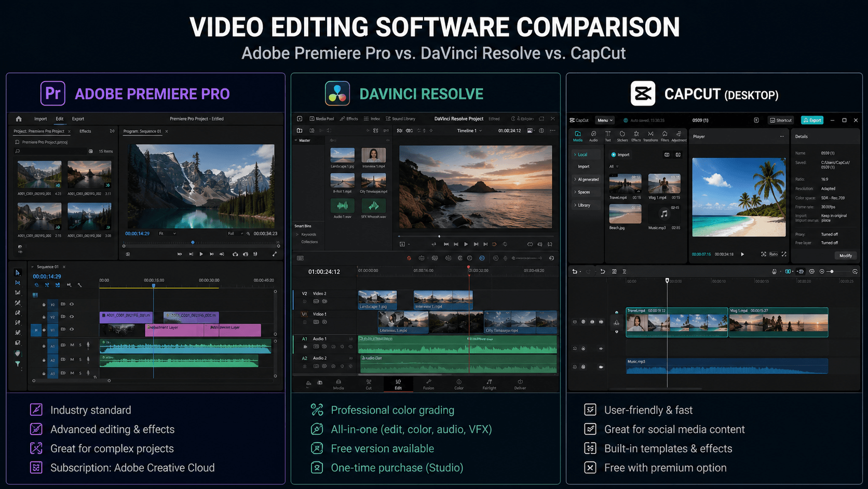The image size is (868, 489).
Task: Enable snapping in DaVinci timeline toolbar
Action: point(481,258)
